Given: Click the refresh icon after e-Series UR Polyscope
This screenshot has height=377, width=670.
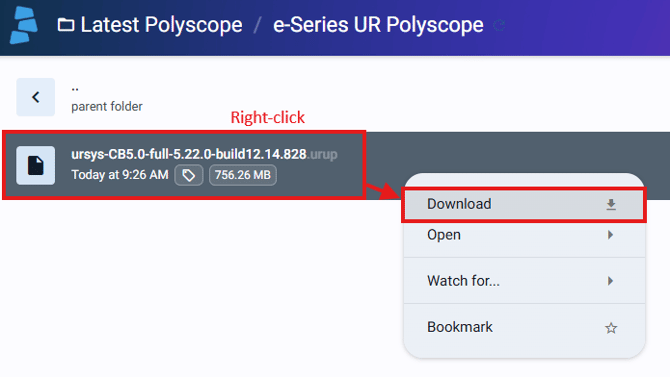Looking at the screenshot, I should [499, 26].
